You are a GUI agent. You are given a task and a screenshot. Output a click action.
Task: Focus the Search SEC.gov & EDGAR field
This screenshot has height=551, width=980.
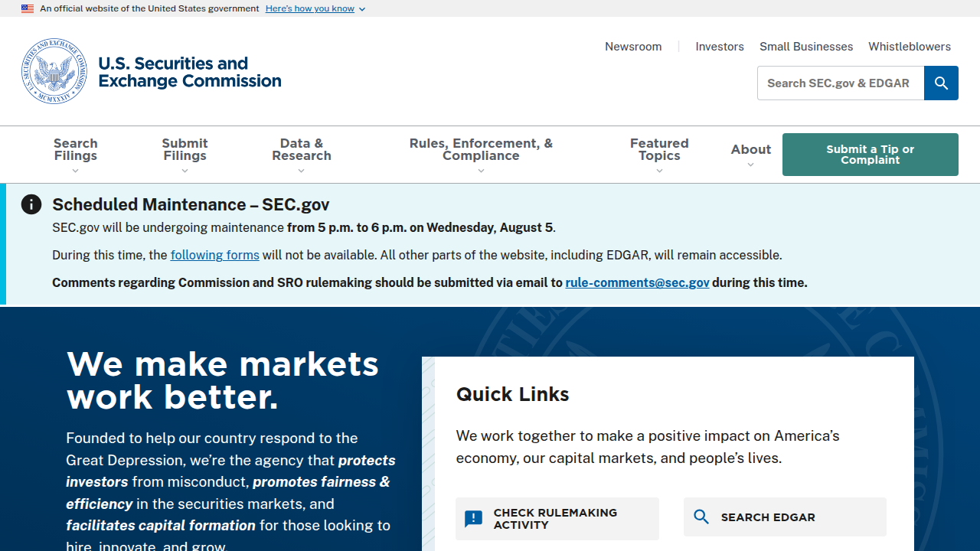click(x=841, y=83)
